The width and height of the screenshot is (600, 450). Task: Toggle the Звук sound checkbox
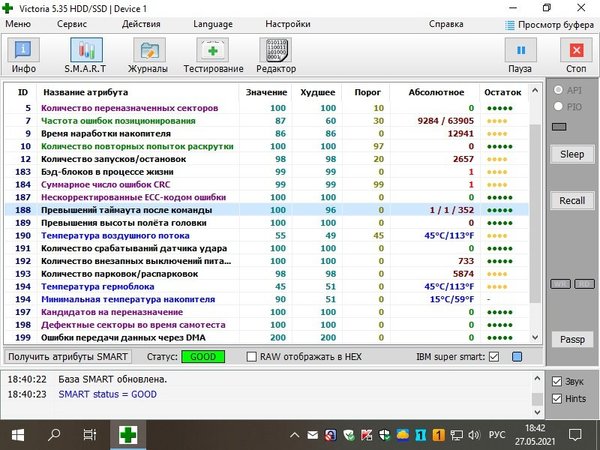(557, 381)
